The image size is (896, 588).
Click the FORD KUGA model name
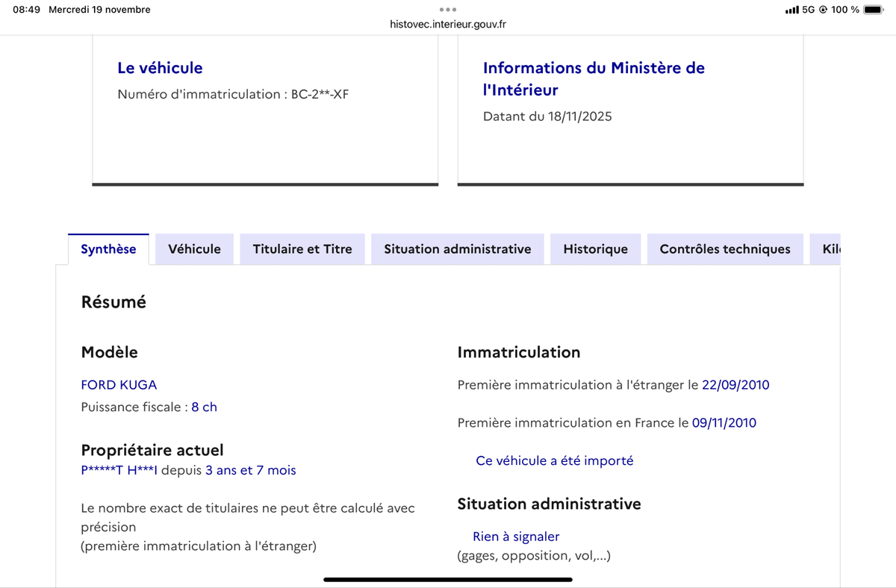pyautogui.click(x=119, y=385)
